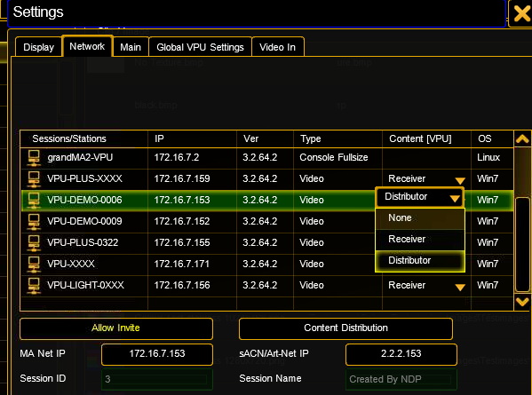Toggle the Allow Invite button
This screenshot has height=395, width=532.
tap(116, 328)
